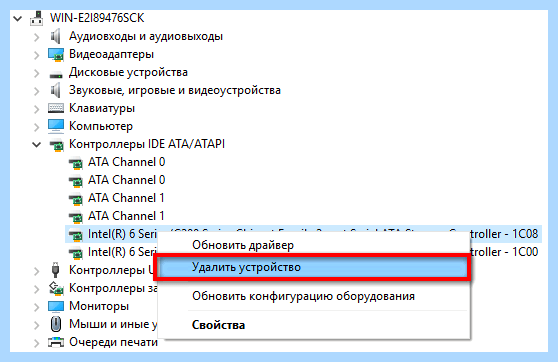This screenshot has height=362, width=558.
Task: Click the Intel controller 1C00 device icon
Action: [75, 253]
